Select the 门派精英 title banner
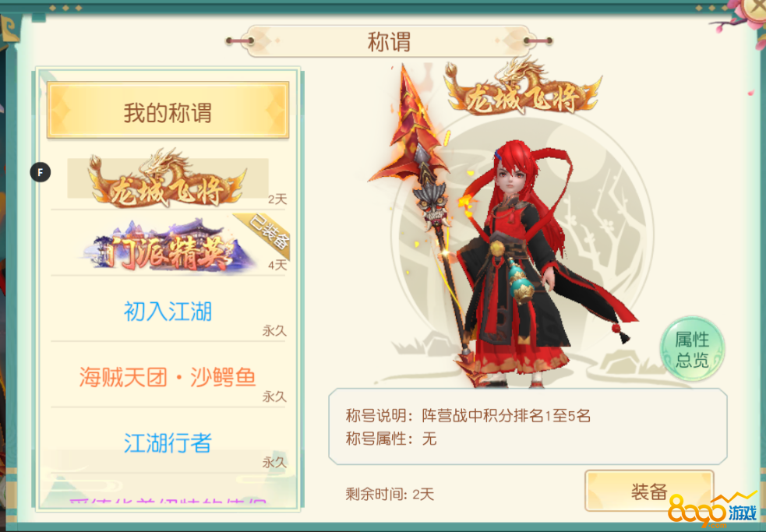The image size is (766, 532). coord(168,245)
